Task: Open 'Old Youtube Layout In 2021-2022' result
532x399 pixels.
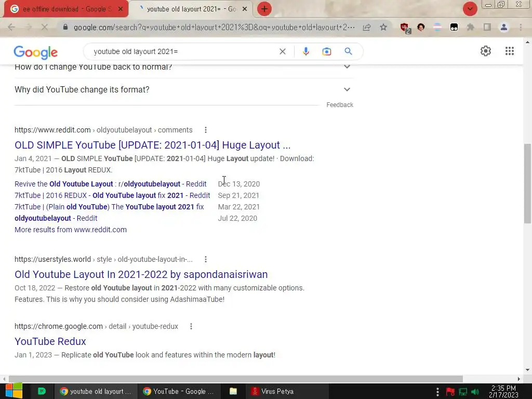Action: [x=141, y=274]
